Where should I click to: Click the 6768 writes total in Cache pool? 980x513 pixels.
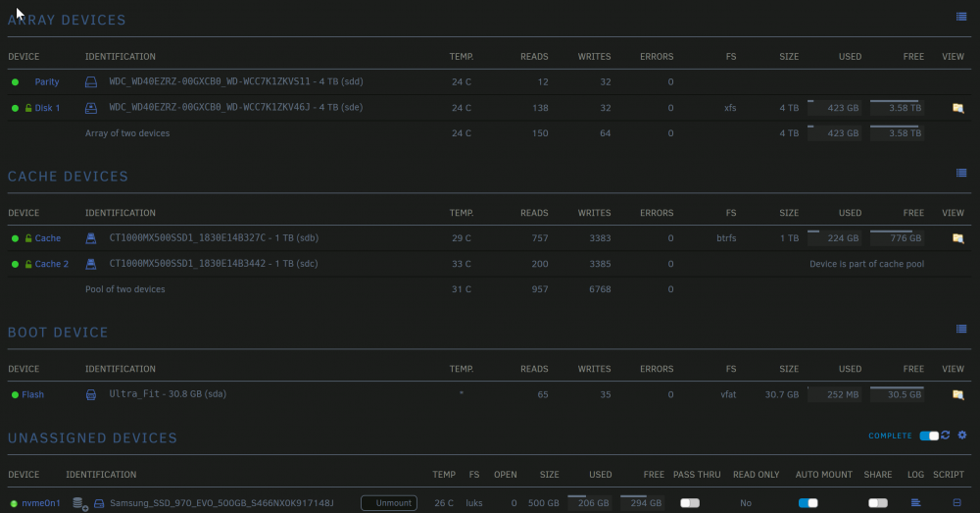point(600,289)
